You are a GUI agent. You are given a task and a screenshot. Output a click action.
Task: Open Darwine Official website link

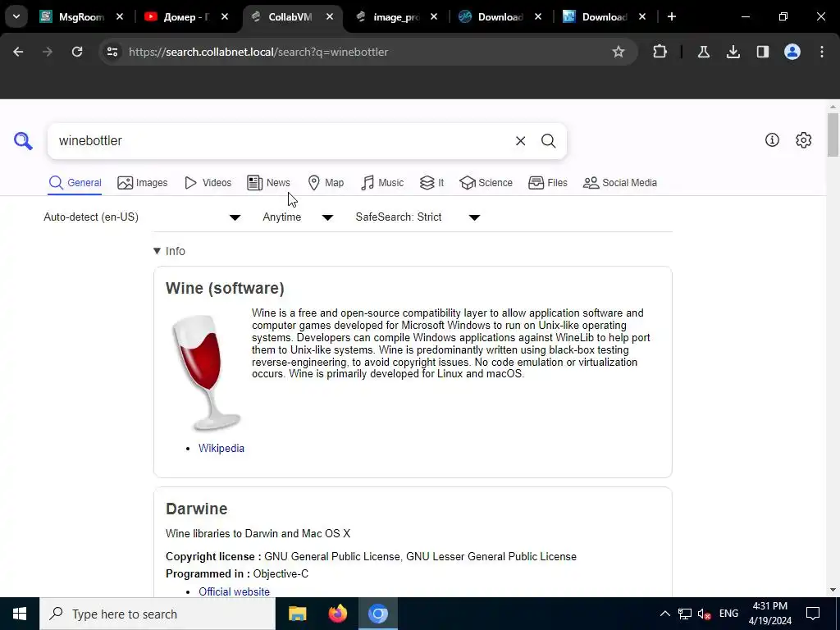234,591
